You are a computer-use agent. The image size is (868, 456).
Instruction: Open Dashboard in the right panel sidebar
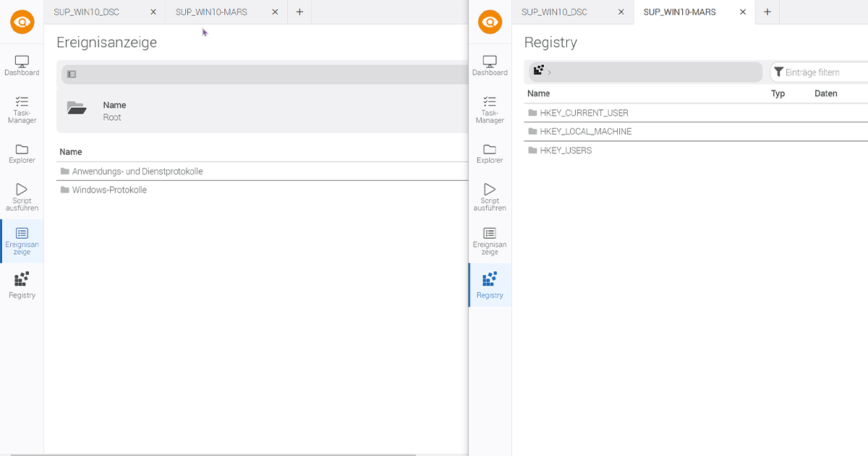pos(490,65)
